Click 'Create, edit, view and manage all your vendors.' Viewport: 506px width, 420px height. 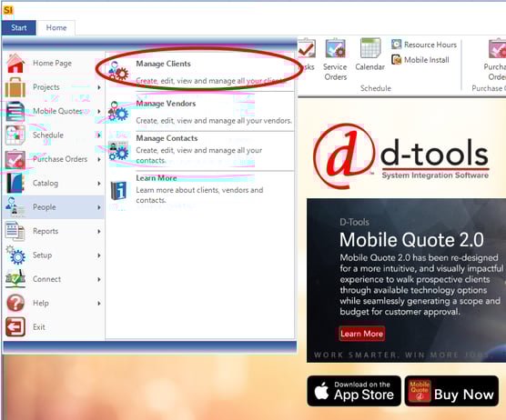(214, 121)
